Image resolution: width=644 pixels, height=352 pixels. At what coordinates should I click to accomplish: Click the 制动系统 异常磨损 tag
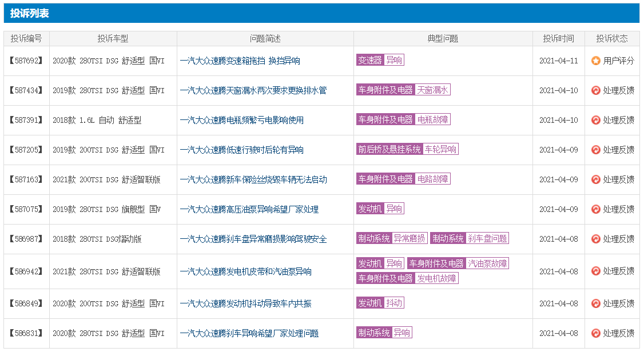pyautogui.click(x=392, y=238)
